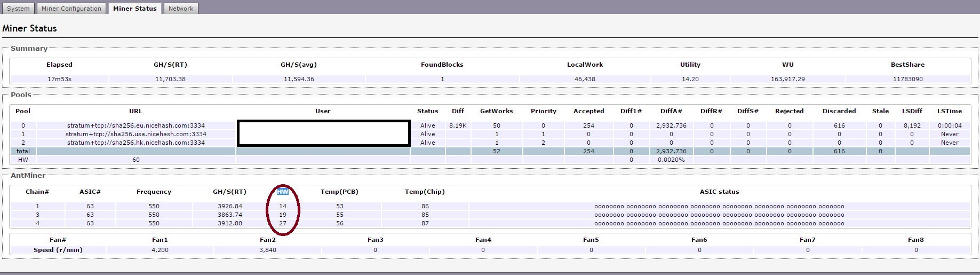Select the Miner Status tab

(134, 9)
